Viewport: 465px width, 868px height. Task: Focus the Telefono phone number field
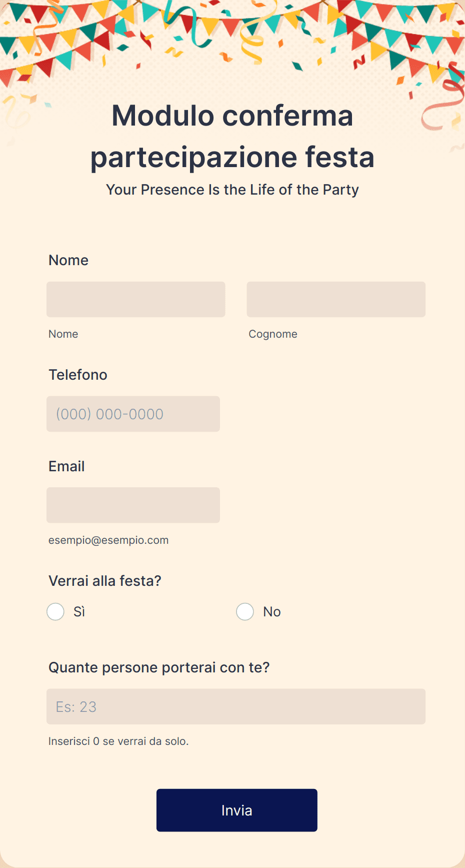click(x=133, y=414)
